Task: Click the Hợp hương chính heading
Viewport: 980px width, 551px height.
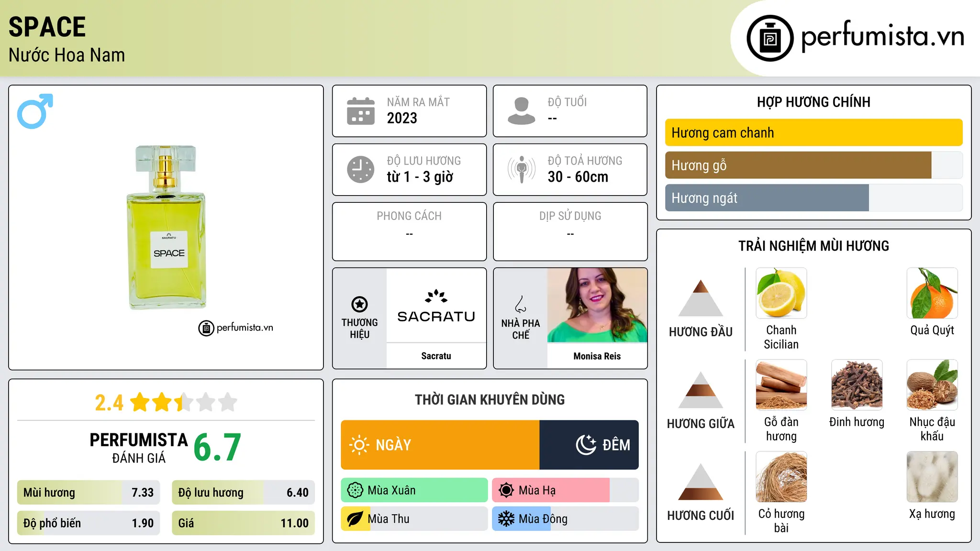Action: tap(814, 102)
